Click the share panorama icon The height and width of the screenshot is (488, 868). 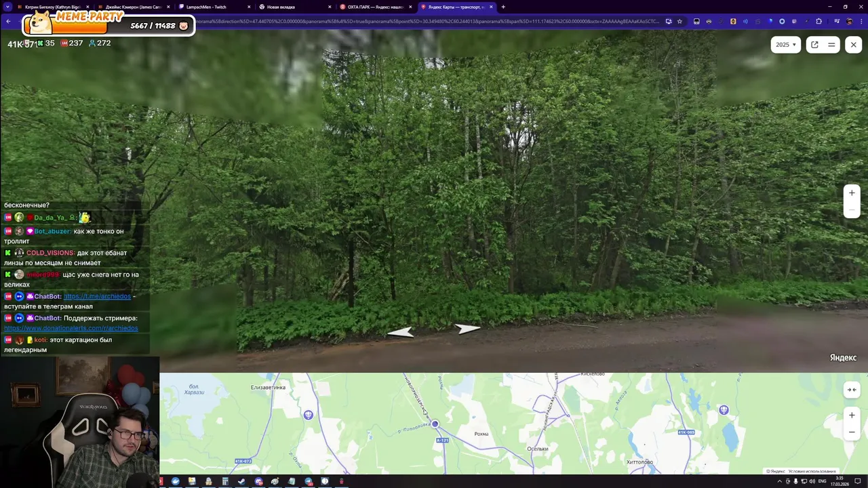814,45
